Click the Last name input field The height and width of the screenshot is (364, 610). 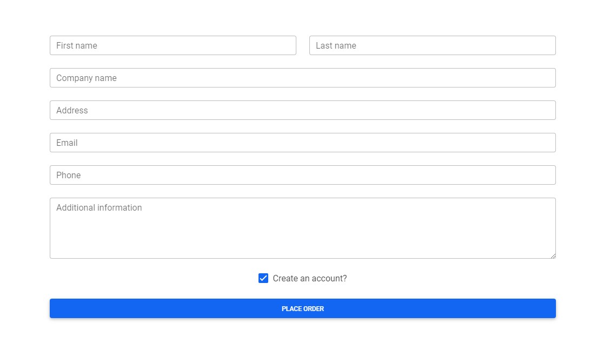432,45
